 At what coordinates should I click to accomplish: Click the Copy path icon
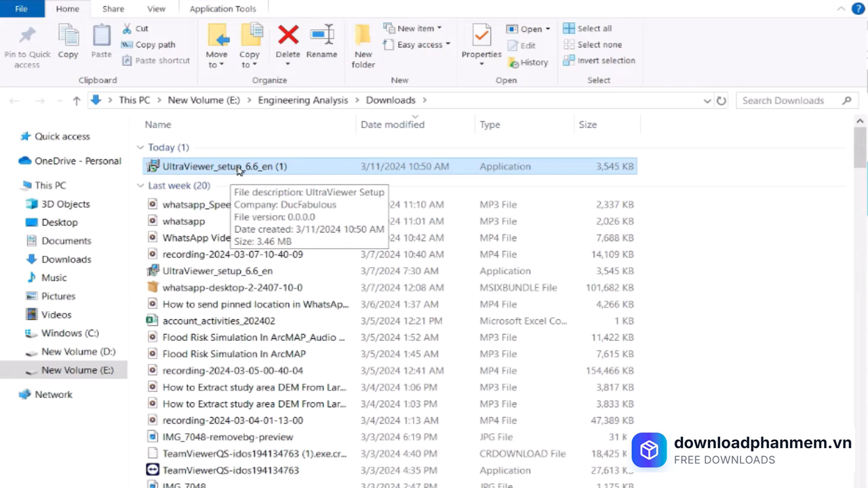tap(127, 44)
